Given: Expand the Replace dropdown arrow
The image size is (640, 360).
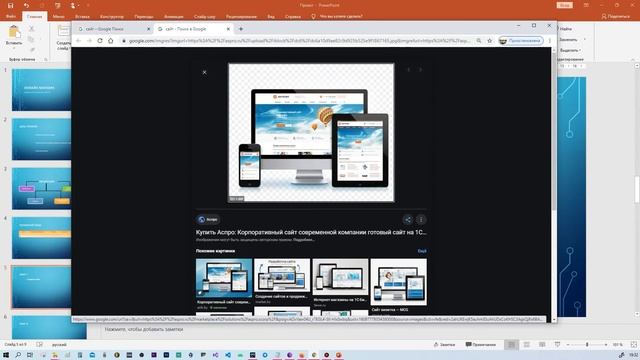Looking at the screenshot, I should [585, 40].
